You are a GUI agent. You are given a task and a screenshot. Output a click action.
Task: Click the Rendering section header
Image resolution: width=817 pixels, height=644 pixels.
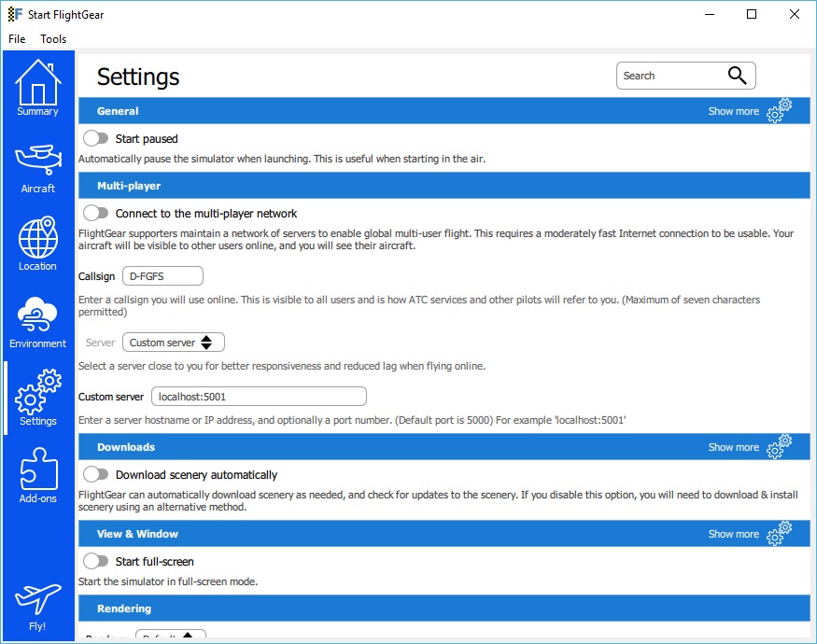[x=444, y=608]
